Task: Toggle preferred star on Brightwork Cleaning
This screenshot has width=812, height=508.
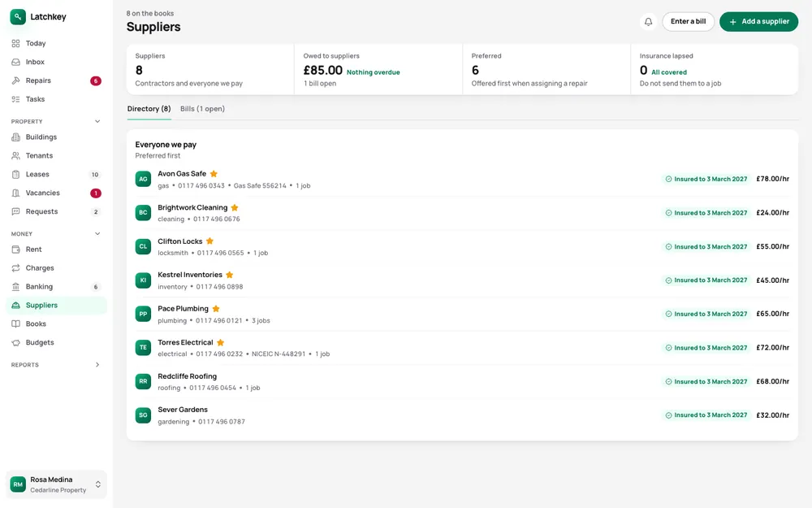Action: coord(235,208)
